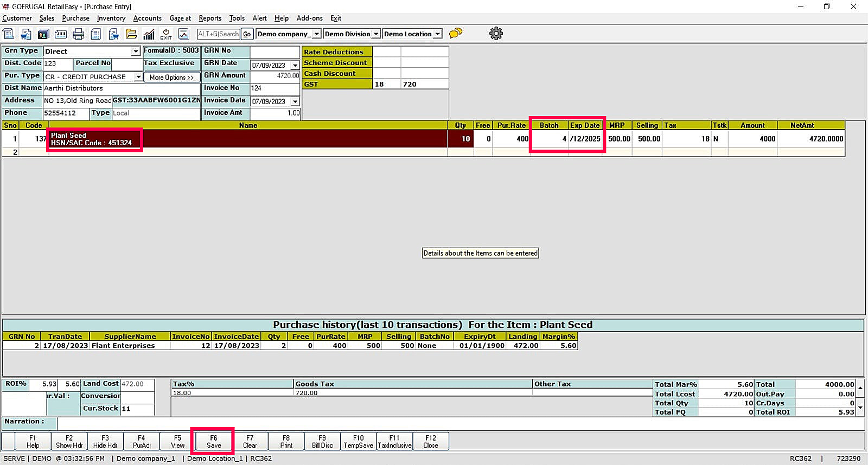Click the F9 Bill Disc button
The image size is (868, 465).
pos(322,441)
